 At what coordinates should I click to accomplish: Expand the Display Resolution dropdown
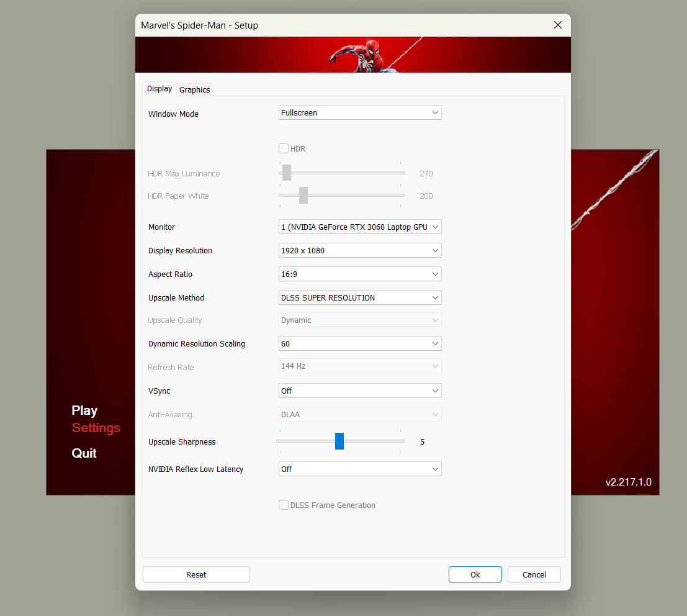point(360,250)
